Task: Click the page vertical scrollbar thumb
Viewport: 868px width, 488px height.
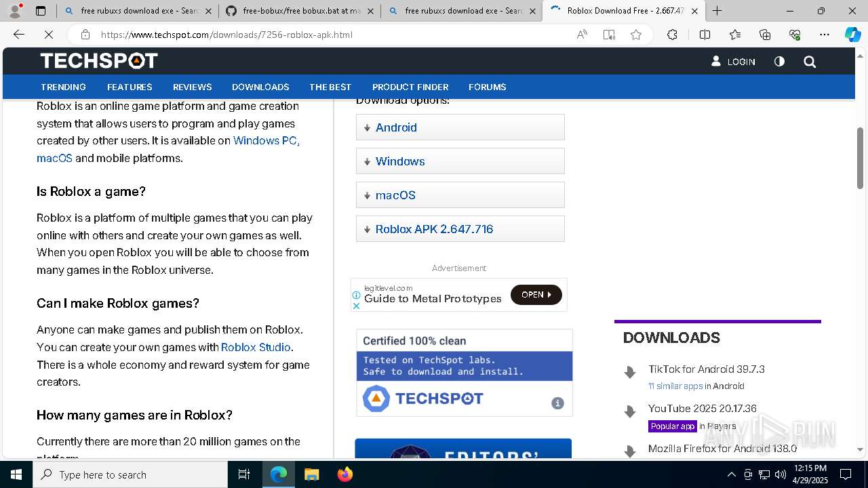Action: click(860, 158)
